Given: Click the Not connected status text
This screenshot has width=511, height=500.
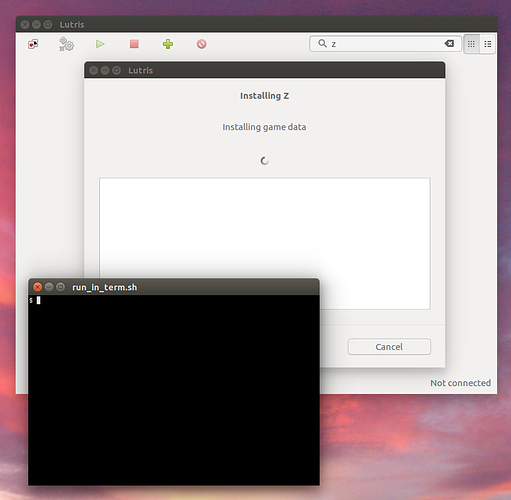Looking at the screenshot, I should (460, 383).
